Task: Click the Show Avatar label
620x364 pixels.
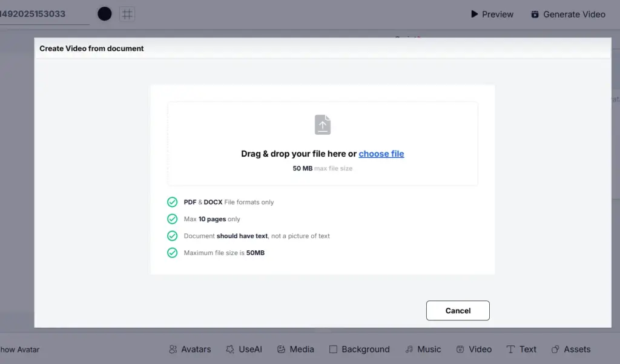Action: coord(19,349)
